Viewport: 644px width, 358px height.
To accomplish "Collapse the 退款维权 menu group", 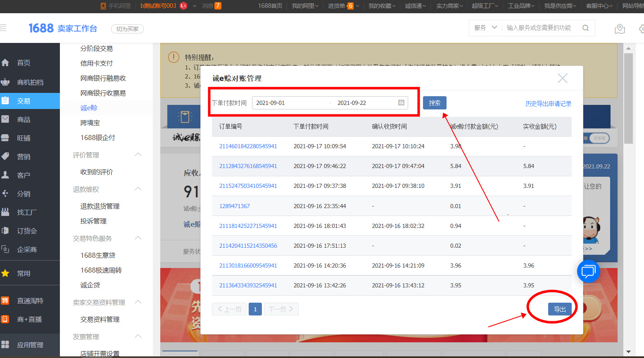I will 138,189.
